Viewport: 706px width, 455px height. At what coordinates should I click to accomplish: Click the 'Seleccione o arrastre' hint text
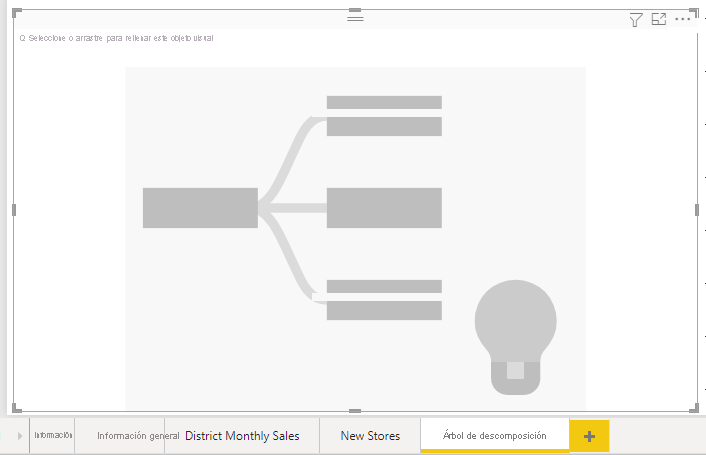pyautogui.click(x=117, y=38)
